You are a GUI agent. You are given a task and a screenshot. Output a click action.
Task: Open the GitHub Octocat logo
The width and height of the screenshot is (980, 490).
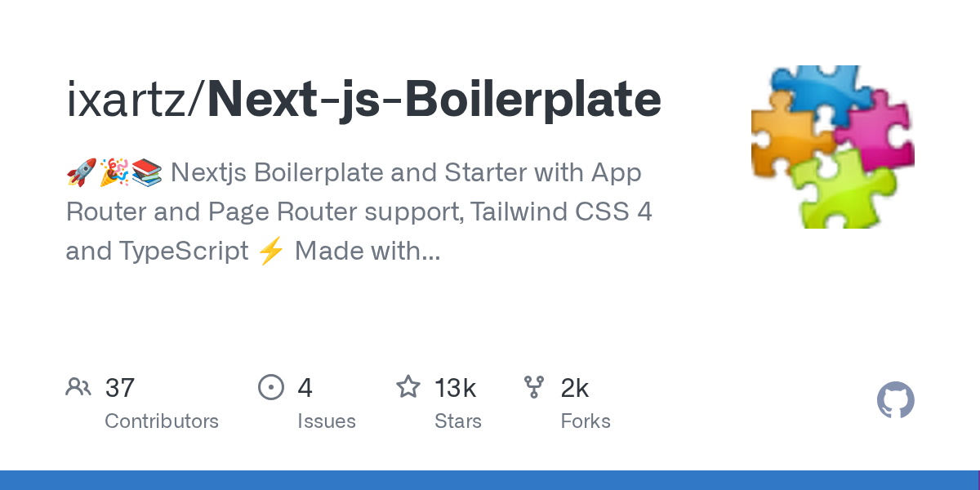coord(895,401)
